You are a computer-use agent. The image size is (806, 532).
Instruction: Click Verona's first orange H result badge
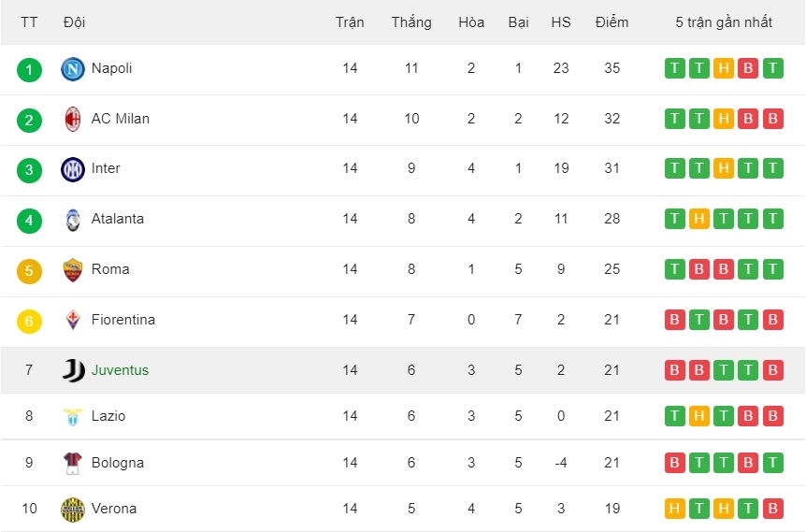point(674,509)
